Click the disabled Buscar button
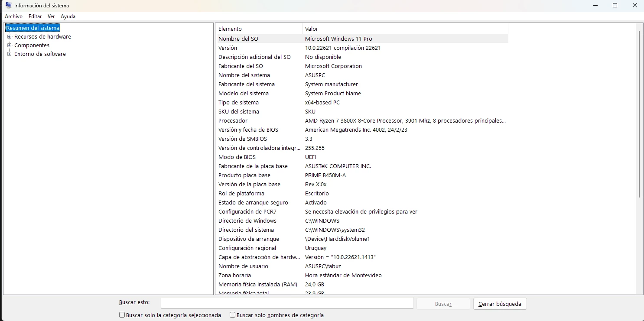644x321 pixels. [x=443, y=304]
